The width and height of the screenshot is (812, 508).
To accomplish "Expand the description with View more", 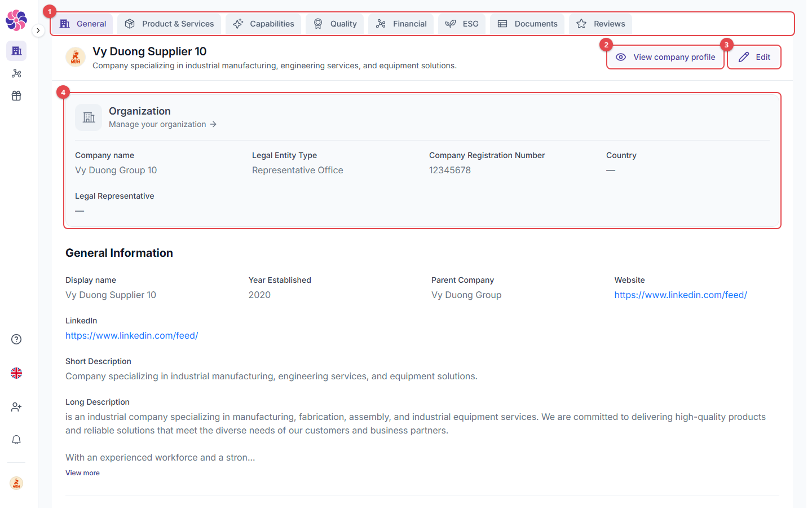I will [x=82, y=473].
